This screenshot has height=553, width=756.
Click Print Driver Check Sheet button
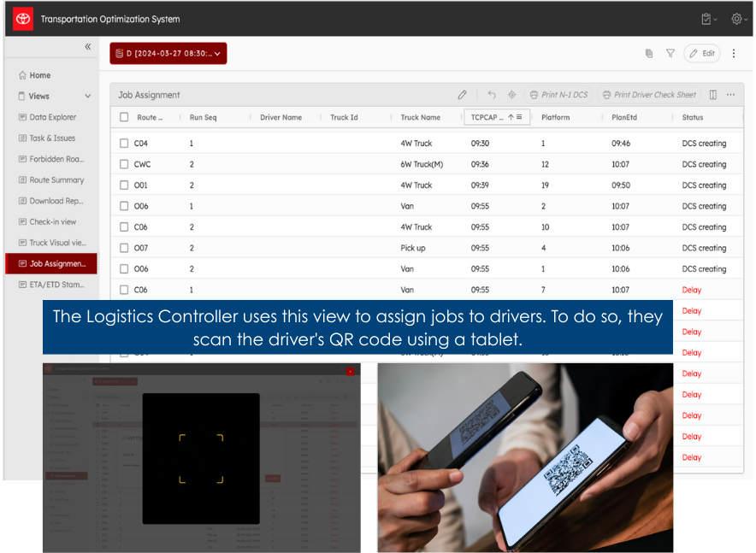(649, 95)
